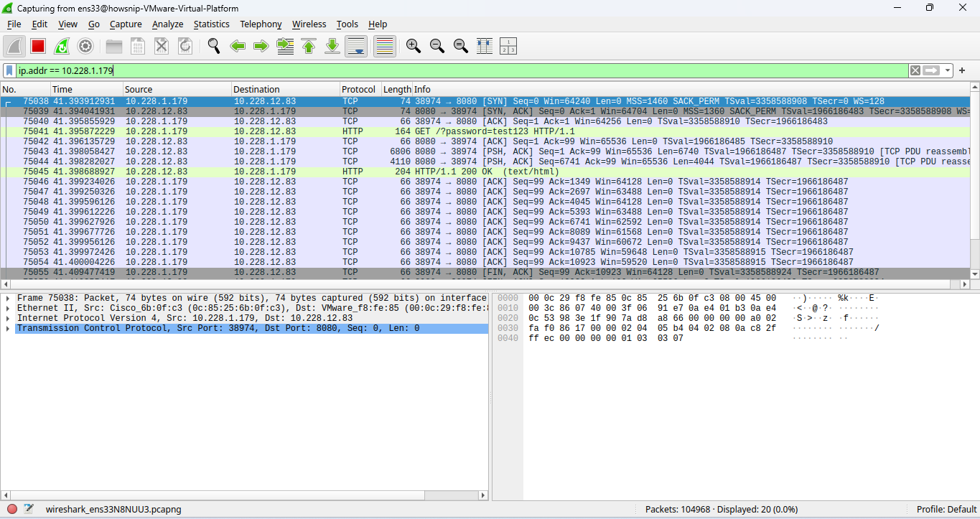This screenshot has height=519, width=980.
Task: Open expert information red circle icon
Action: [x=12, y=509]
